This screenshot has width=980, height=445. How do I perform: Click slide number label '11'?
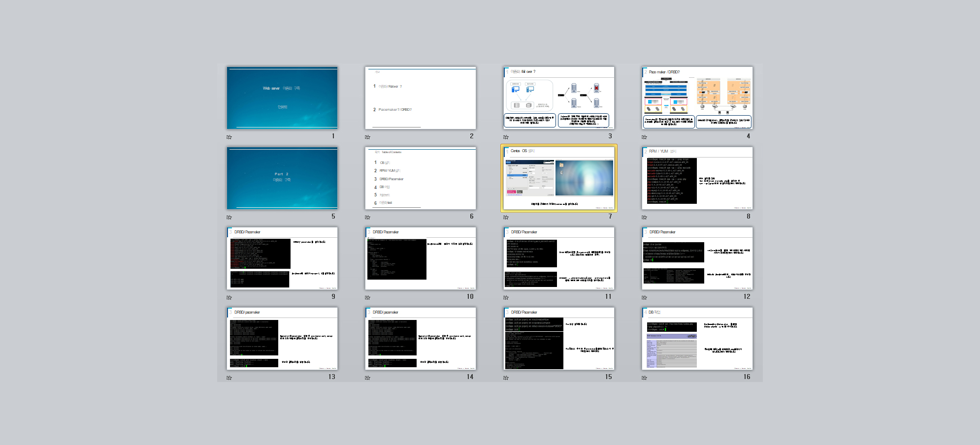tap(609, 297)
